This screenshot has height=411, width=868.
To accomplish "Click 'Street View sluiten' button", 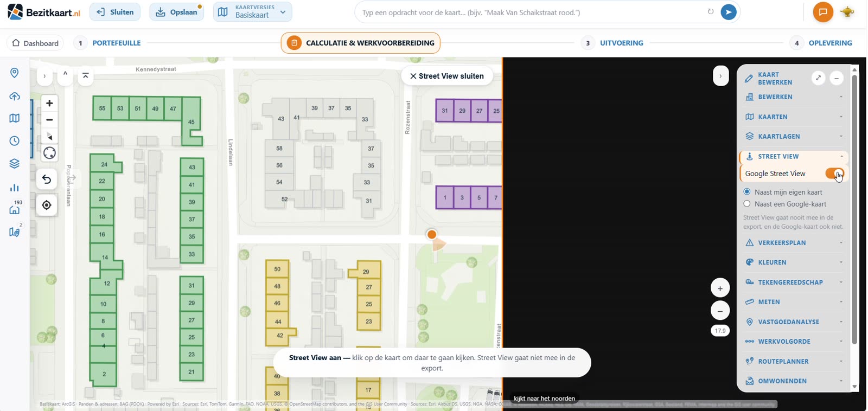I will point(447,76).
